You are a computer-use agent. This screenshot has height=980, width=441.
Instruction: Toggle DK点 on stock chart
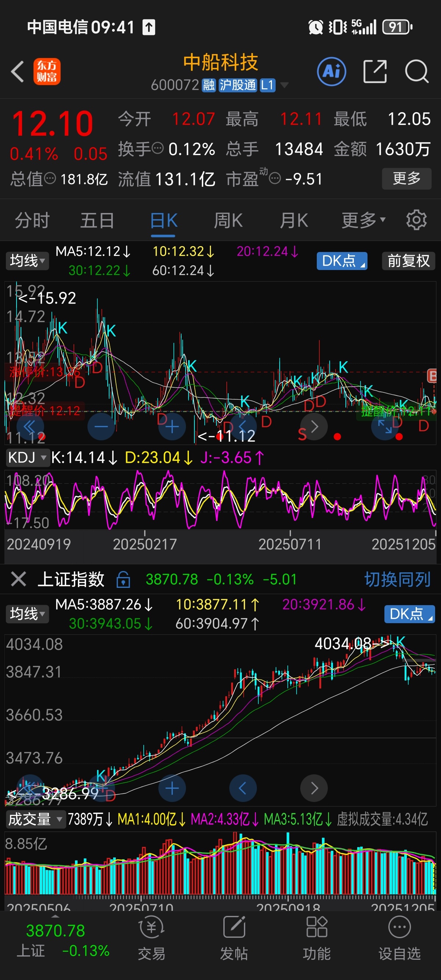click(342, 261)
